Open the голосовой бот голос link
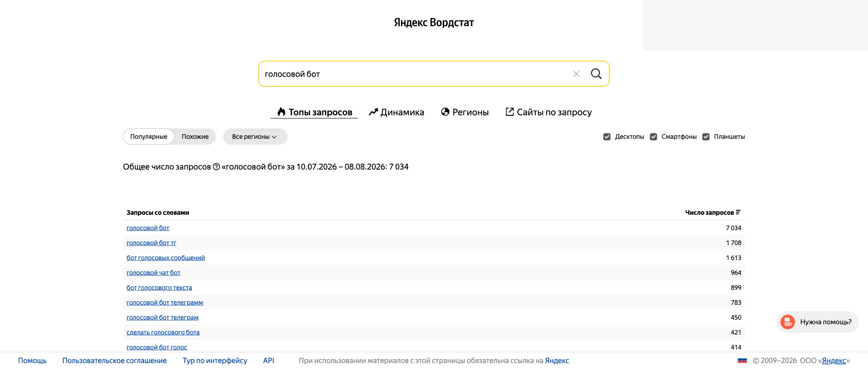Image resolution: width=868 pixels, height=369 pixels. (156, 347)
